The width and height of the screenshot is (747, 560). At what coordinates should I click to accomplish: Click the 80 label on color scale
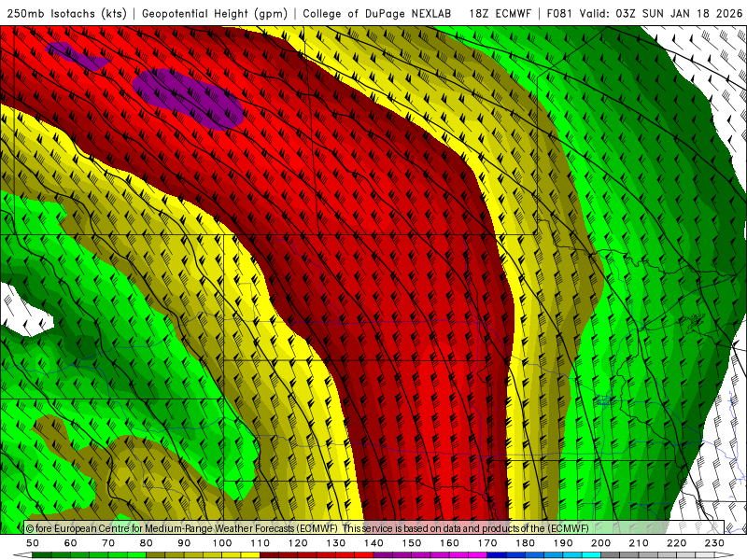click(x=147, y=543)
